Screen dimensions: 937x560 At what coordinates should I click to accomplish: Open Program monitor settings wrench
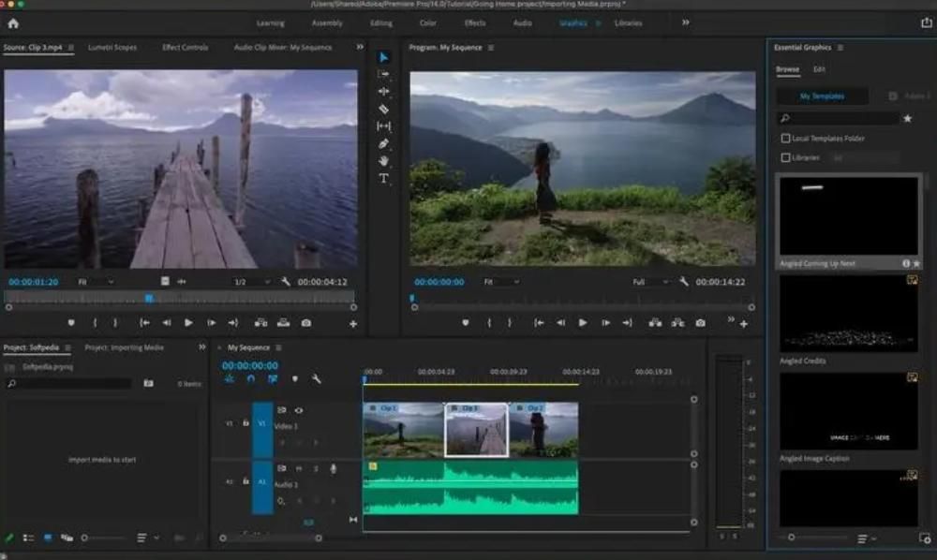tap(684, 281)
